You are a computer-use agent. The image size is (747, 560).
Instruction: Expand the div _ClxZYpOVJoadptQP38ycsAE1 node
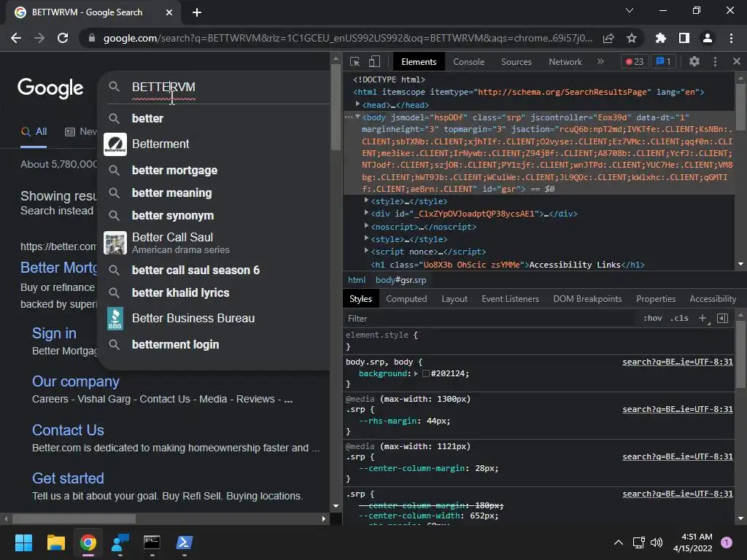point(366,213)
